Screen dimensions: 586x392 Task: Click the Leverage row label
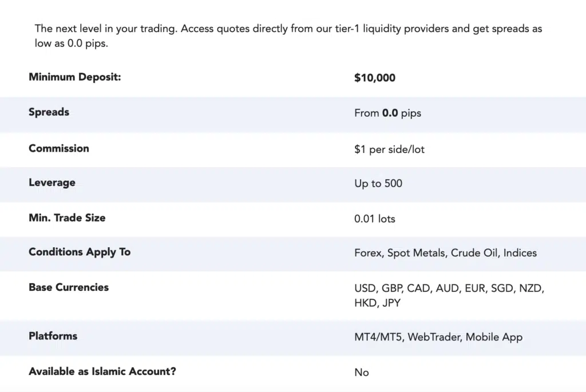[x=52, y=183]
